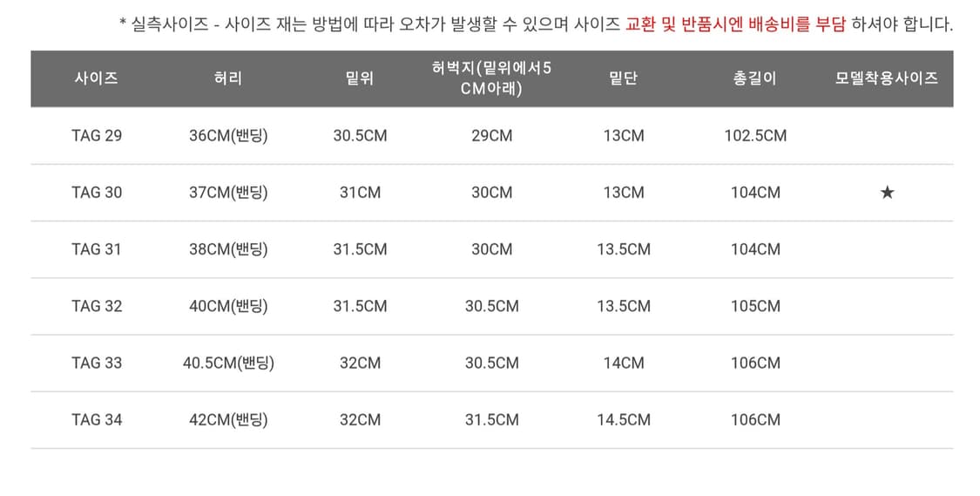Select the 허리 column header
The width and height of the screenshot is (980, 496).
pos(228,78)
